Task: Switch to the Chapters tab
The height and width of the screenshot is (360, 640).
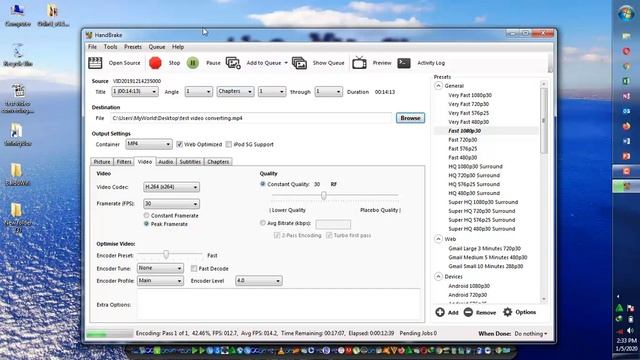Action: pos(218,162)
